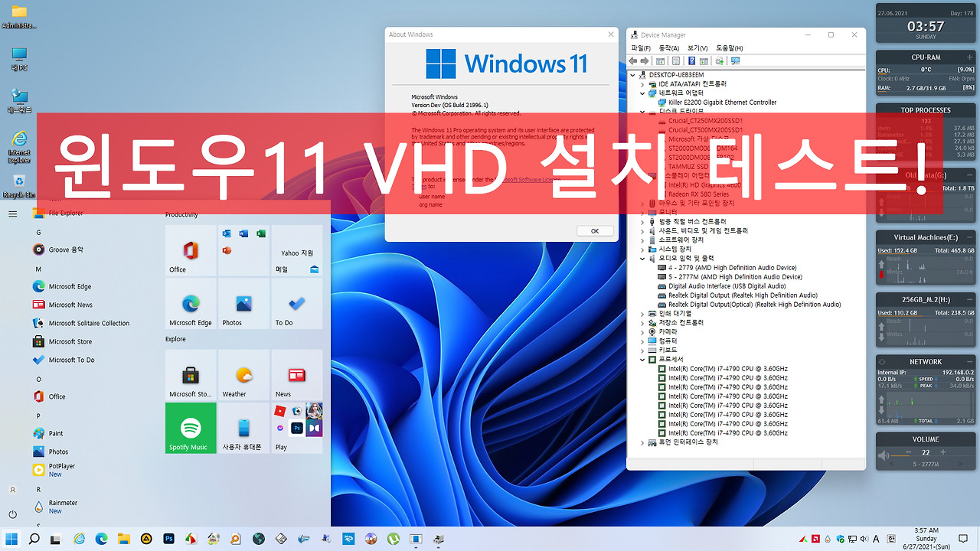Open the Office tile under Productivity

coord(191,250)
